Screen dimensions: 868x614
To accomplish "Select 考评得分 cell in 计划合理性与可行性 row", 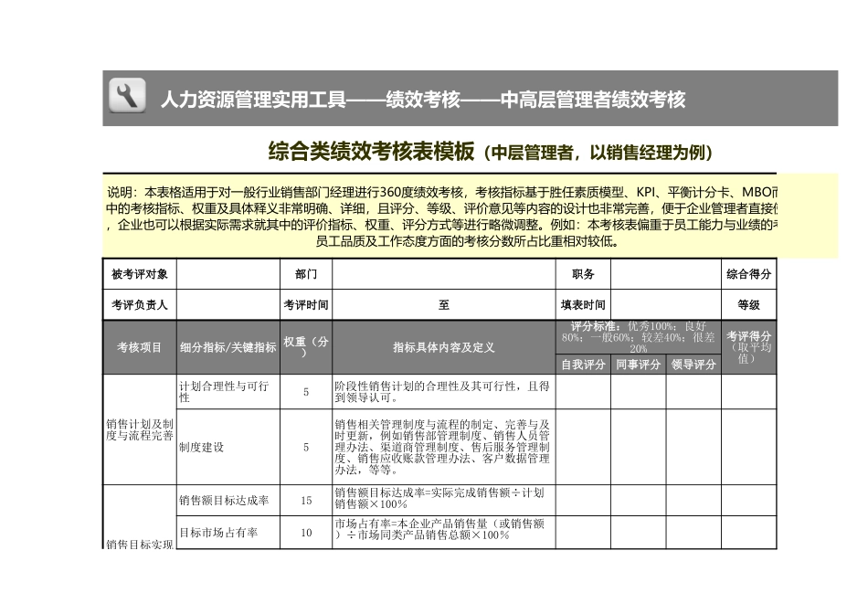I will tap(749, 392).
